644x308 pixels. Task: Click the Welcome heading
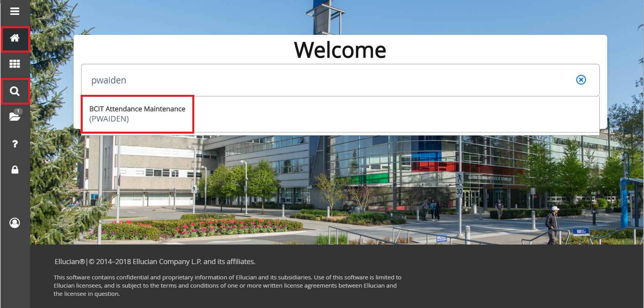pos(340,50)
